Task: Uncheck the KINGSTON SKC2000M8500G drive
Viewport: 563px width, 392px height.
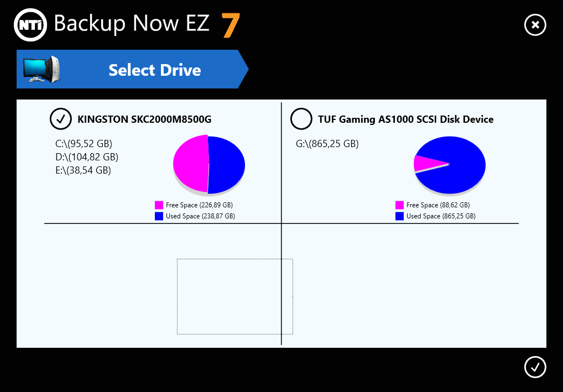Action: [61, 118]
